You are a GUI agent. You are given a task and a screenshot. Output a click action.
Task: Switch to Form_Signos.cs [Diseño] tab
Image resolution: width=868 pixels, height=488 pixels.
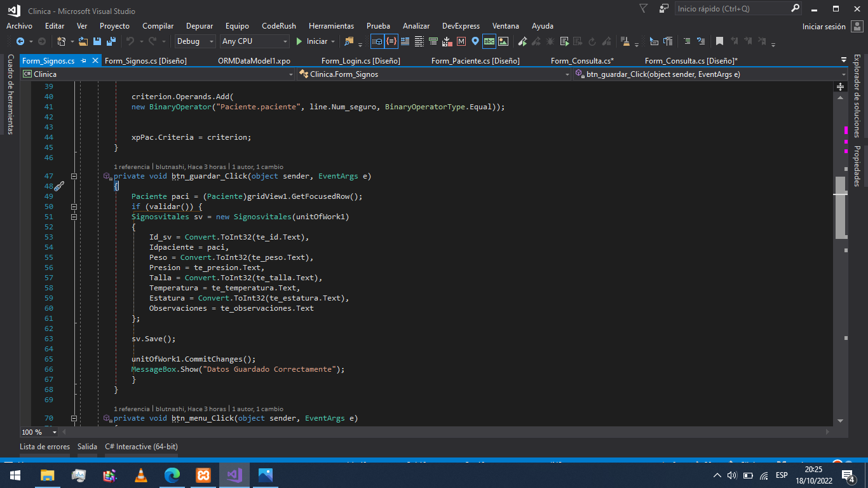point(146,60)
